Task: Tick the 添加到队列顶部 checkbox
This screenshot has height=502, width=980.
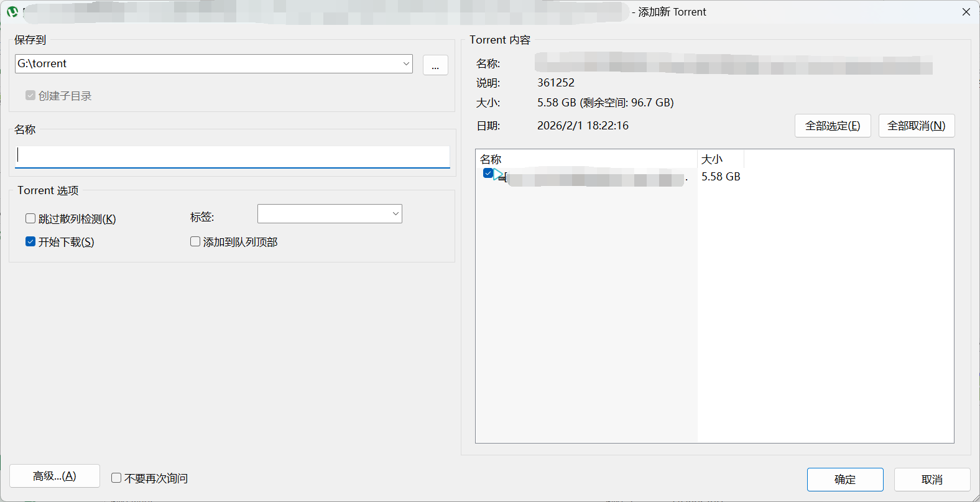Action: pos(195,241)
